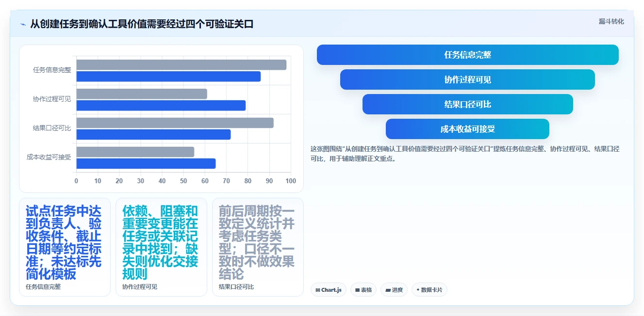Open the 表格 chip
This screenshot has height=316, width=644.
(363, 290)
